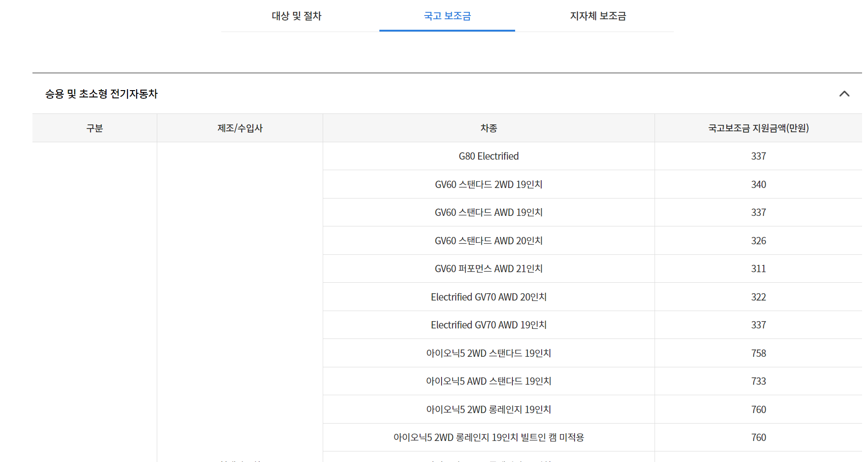
Task: Select the Electrified GV70 AWD 20인치 cell
Action: [489, 297]
